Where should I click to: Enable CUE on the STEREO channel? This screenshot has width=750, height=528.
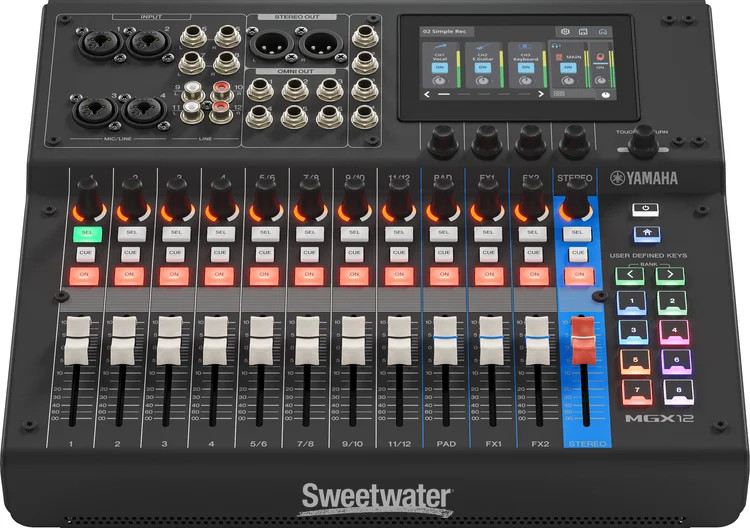pos(578,253)
